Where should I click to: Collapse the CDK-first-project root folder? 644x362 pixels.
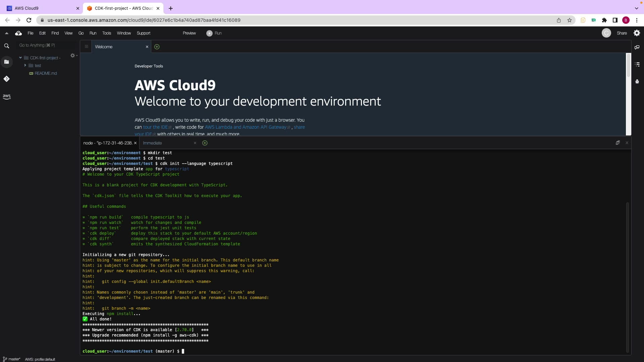pos(20,58)
